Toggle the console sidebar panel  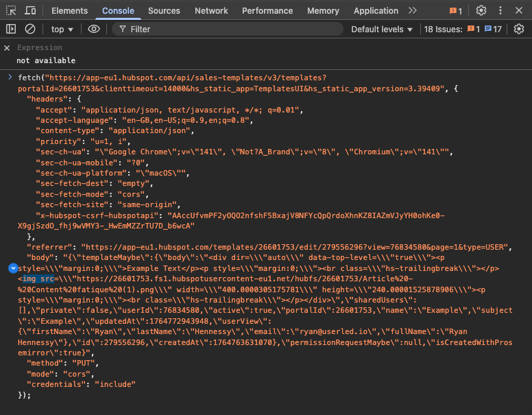pos(11,29)
